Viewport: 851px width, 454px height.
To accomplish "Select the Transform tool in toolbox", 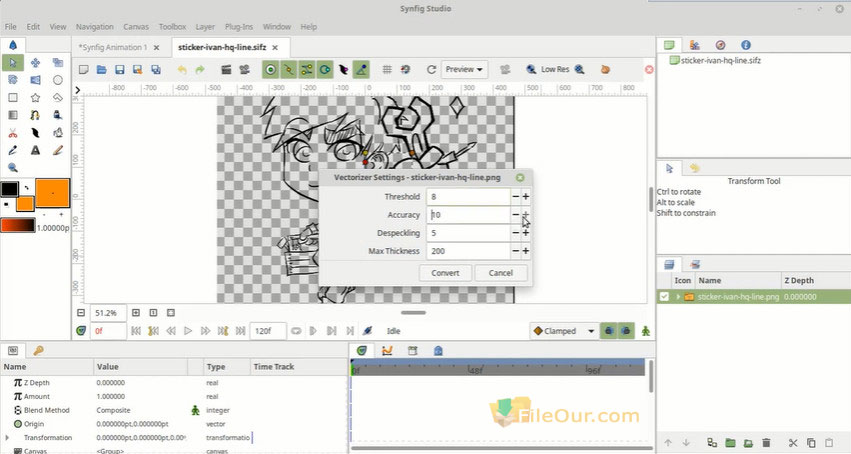I will [x=12, y=63].
